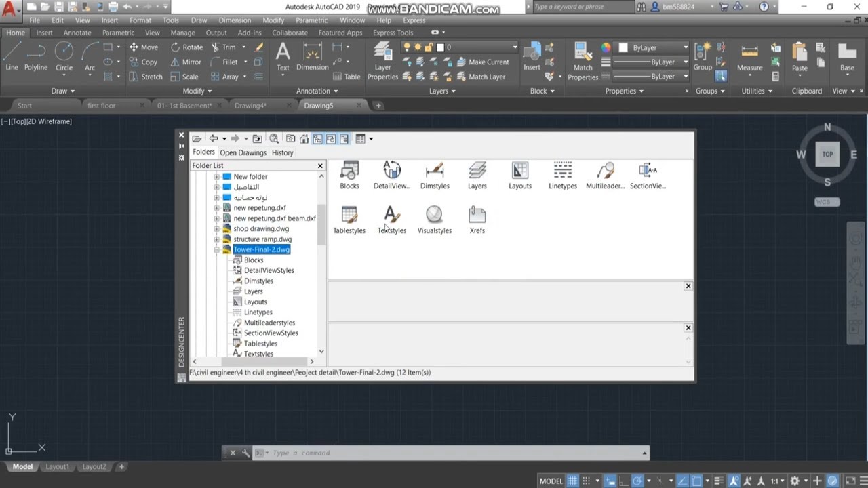
Task: Open the Format menu
Action: point(140,20)
